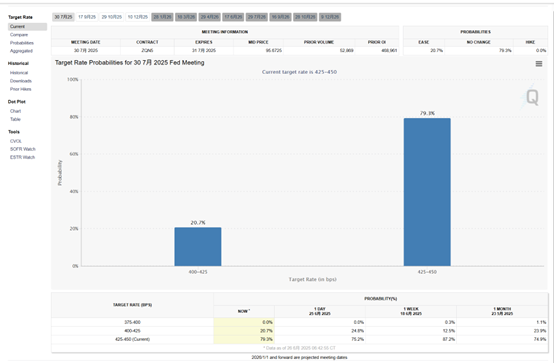Image resolution: width=554 pixels, height=363 pixels.
Task: Click the QuikStrike Q logo watermark
Action: 532,97
